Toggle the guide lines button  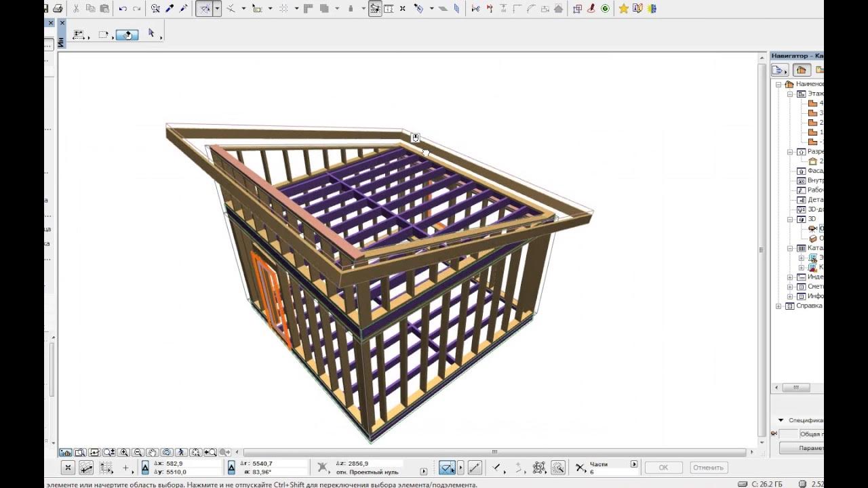[x=205, y=9]
